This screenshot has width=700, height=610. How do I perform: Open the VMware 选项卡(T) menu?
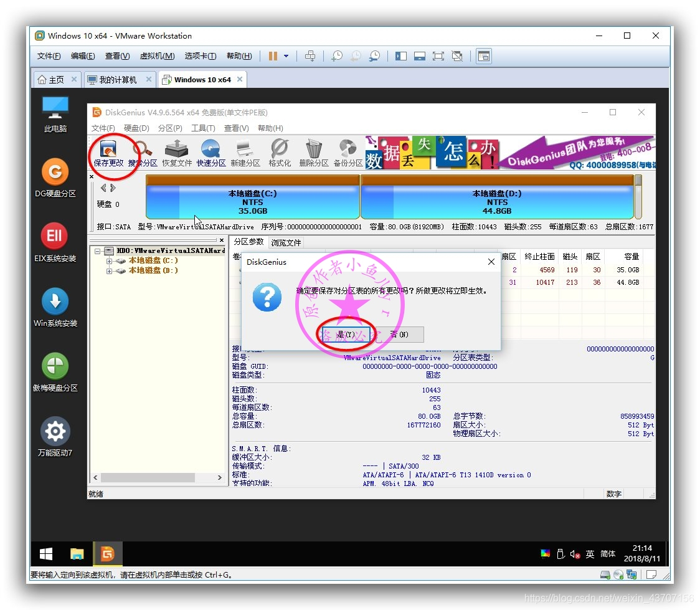point(201,56)
